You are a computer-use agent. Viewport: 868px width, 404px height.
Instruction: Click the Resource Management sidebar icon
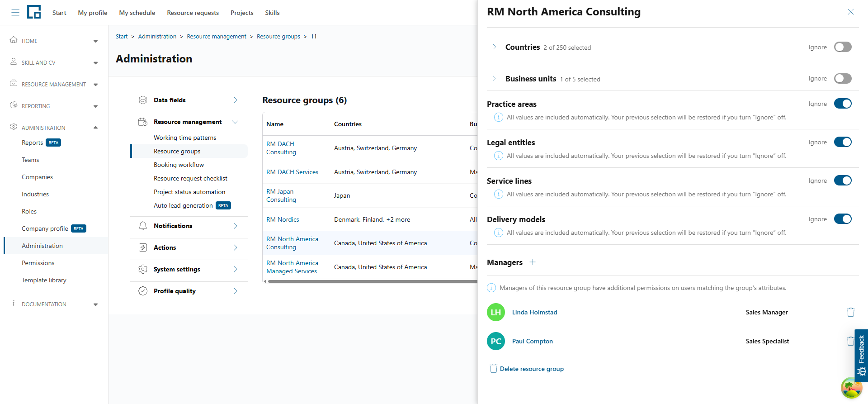14,83
